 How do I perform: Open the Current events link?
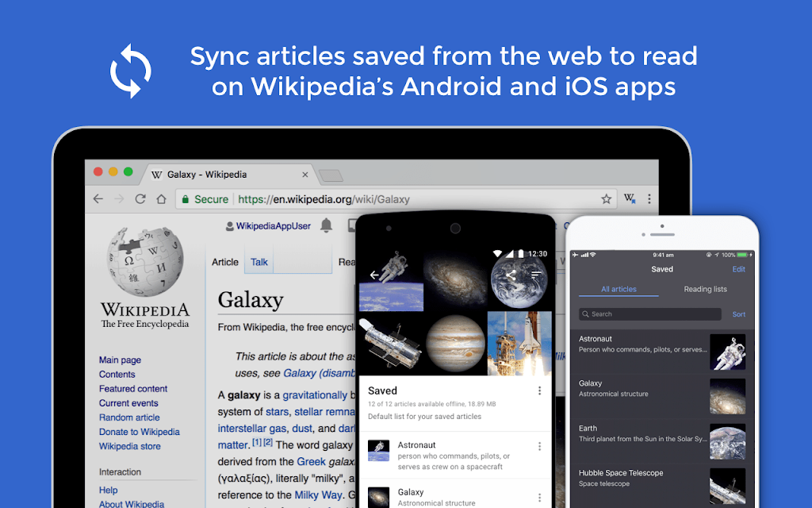tap(128, 403)
